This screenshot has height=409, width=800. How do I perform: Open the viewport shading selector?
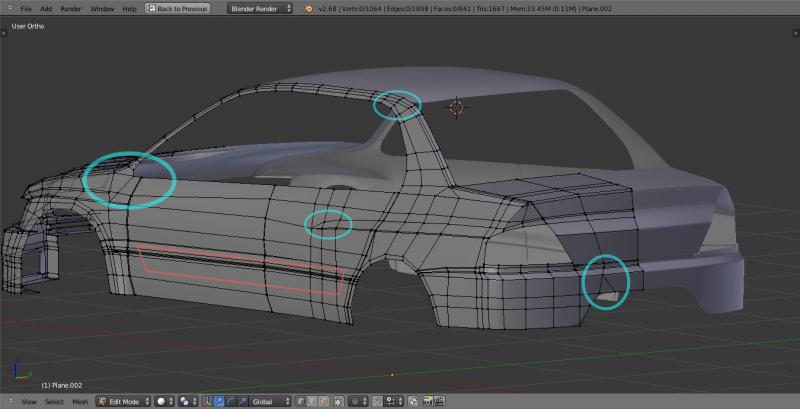(x=165, y=401)
